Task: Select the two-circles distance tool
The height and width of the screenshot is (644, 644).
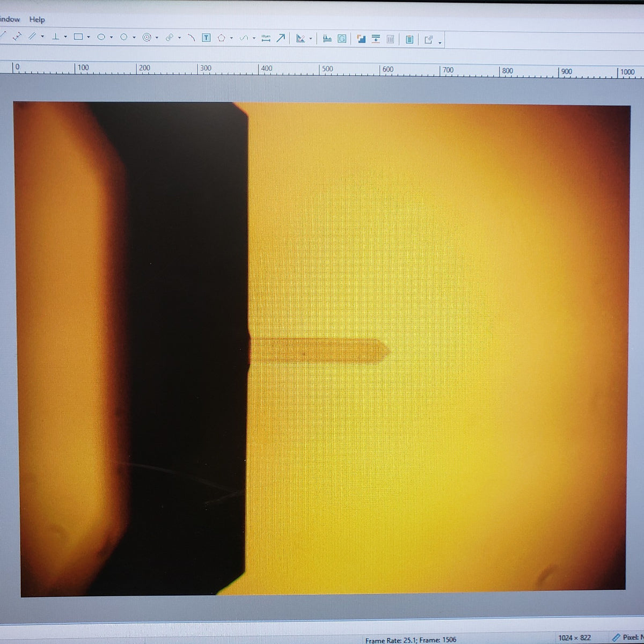Action: (x=170, y=38)
